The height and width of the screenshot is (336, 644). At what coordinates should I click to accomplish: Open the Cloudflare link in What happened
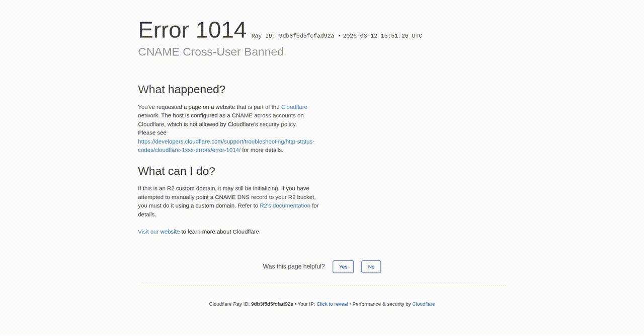tap(294, 107)
